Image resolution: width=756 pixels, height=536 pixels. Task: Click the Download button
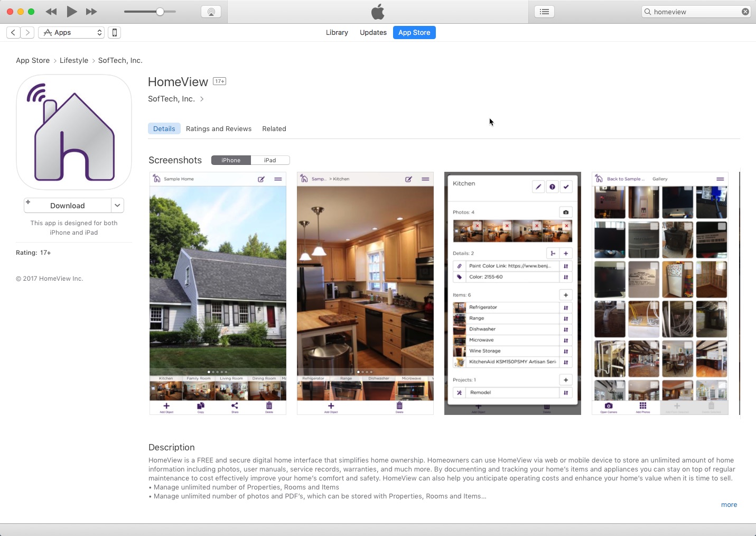(68, 206)
